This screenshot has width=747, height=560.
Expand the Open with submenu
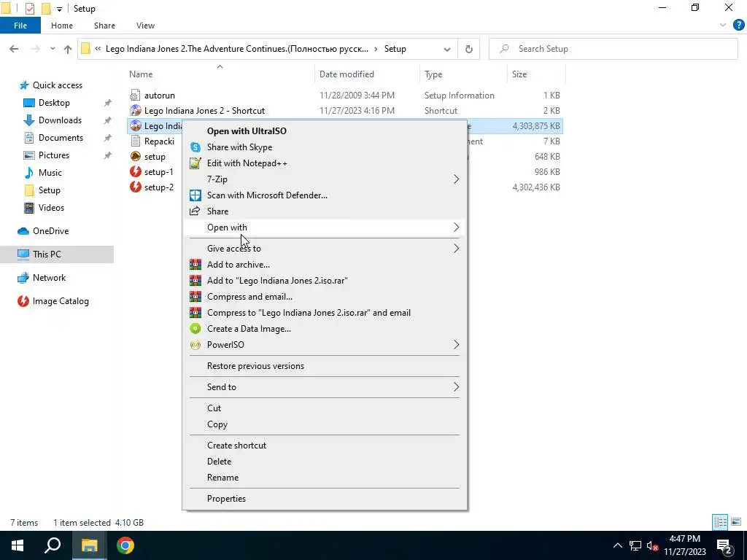[325, 227]
